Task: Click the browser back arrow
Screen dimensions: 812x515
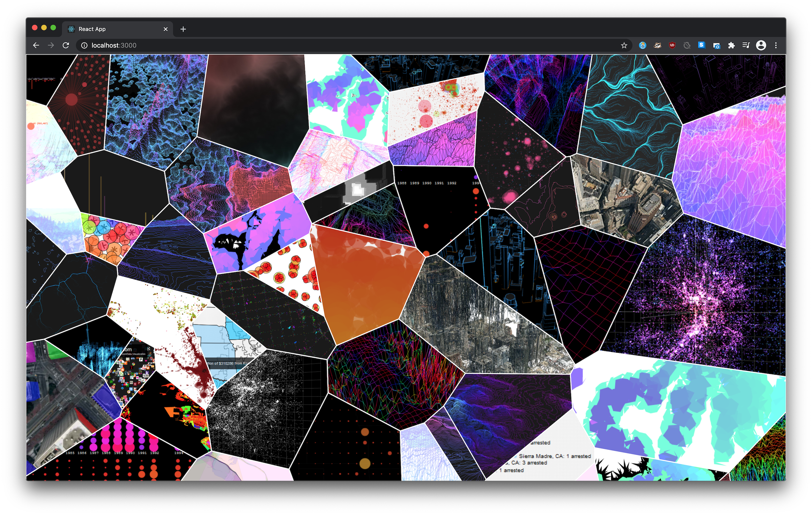Action: pyautogui.click(x=36, y=45)
